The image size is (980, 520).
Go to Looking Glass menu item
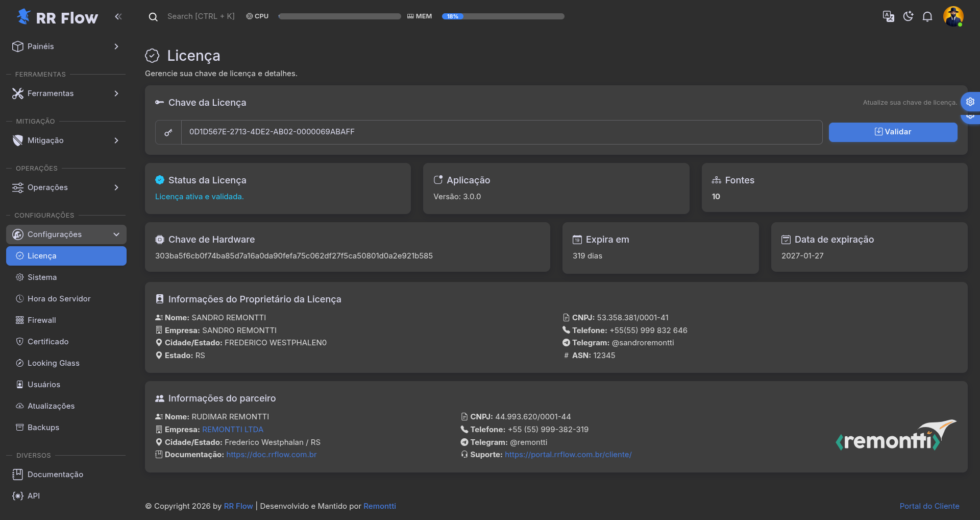53,363
